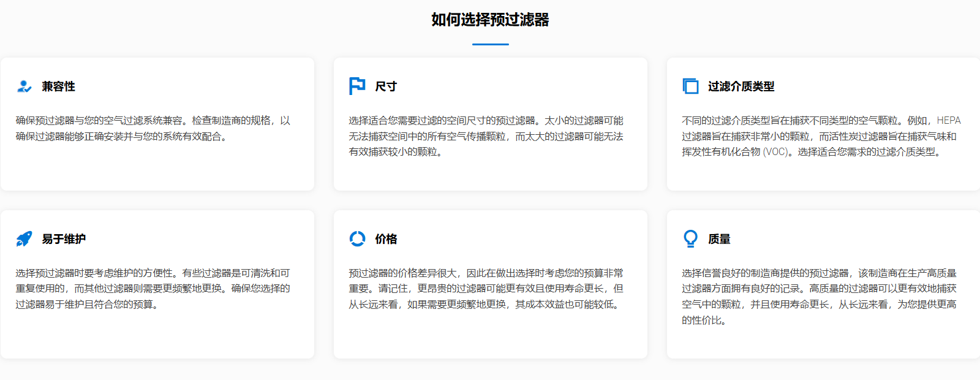Viewport: 980px width, 380px height.
Task: Click the circular ring icon beside 价格
Action: pos(357,239)
